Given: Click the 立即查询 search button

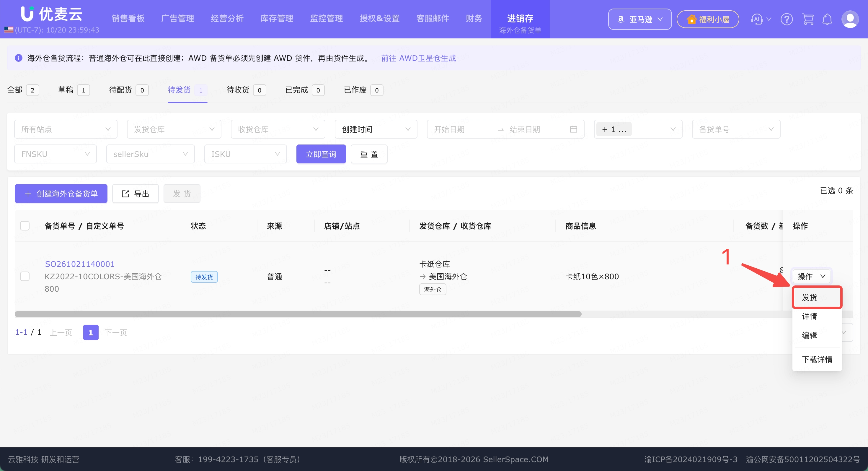Looking at the screenshot, I should (321, 154).
